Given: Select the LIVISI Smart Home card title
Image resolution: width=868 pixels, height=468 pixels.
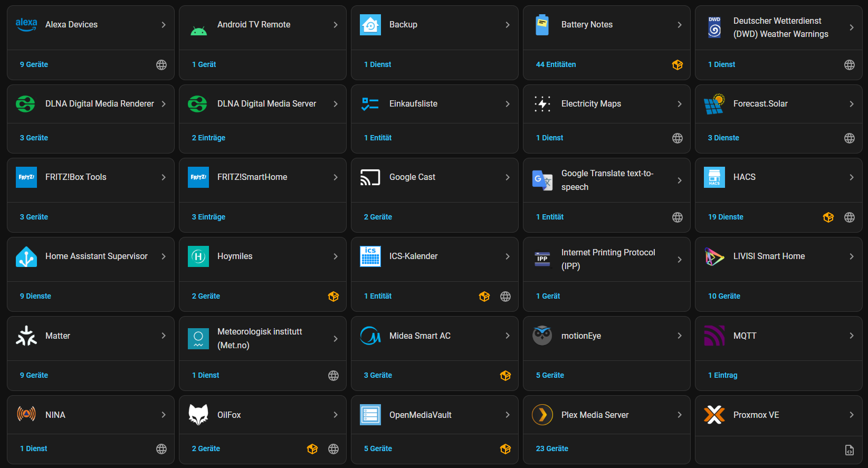Looking at the screenshot, I should (x=769, y=256).
